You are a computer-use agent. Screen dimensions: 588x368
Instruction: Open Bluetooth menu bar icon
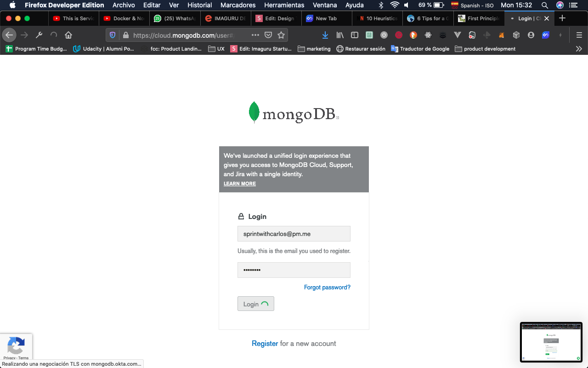(381, 5)
